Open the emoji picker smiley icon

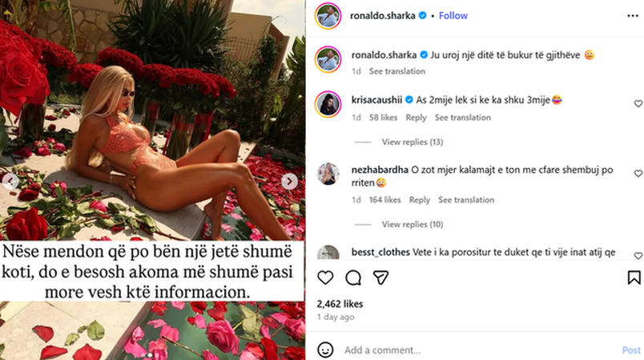[x=325, y=350]
